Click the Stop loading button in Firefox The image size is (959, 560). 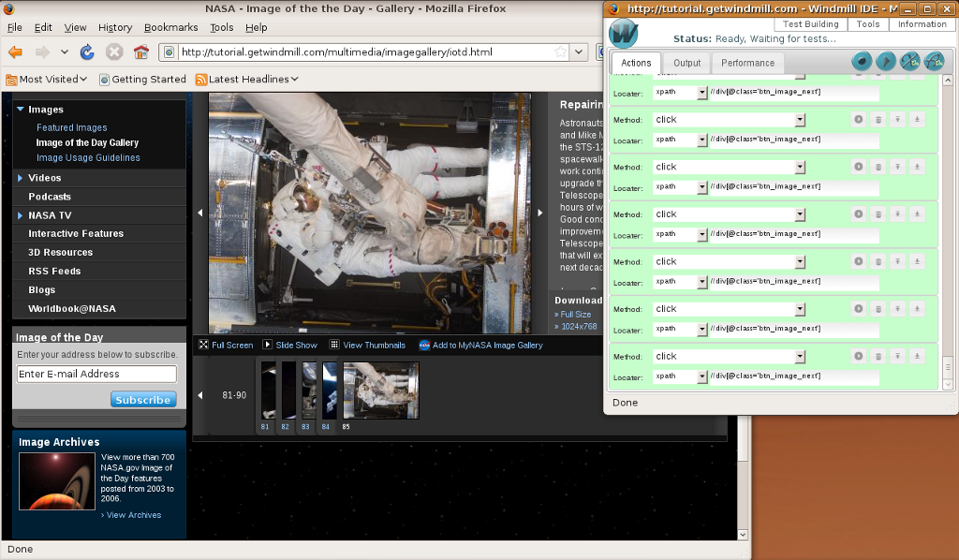click(x=114, y=52)
